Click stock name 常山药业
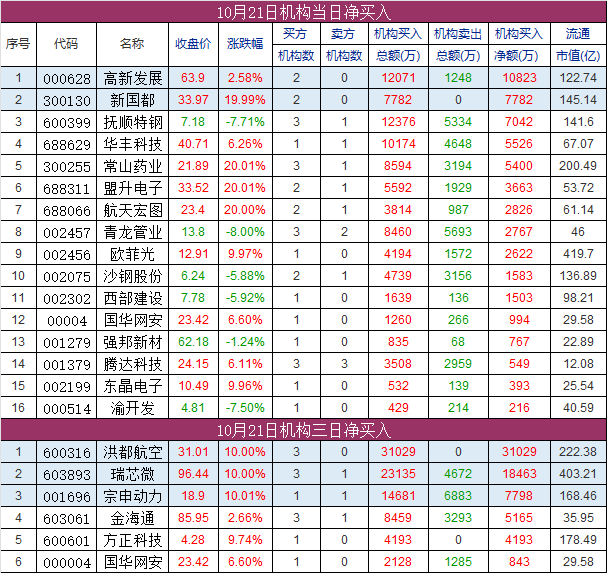This screenshot has width=607, height=573. point(132,167)
